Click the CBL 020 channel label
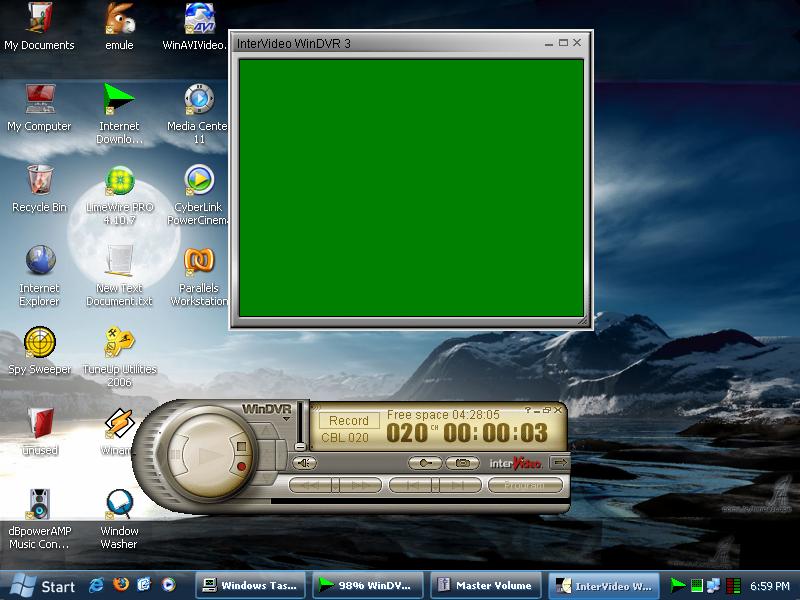800x600 pixels. (345, 438)
